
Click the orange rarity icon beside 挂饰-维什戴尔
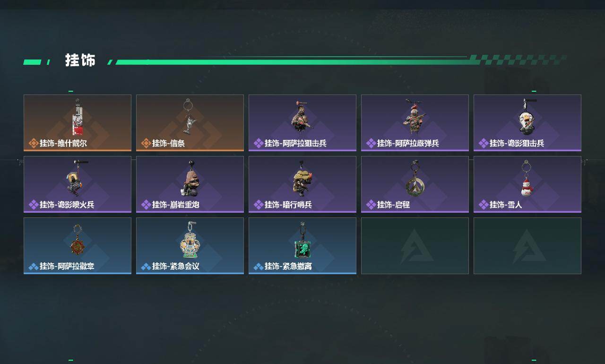pos(34,143)
